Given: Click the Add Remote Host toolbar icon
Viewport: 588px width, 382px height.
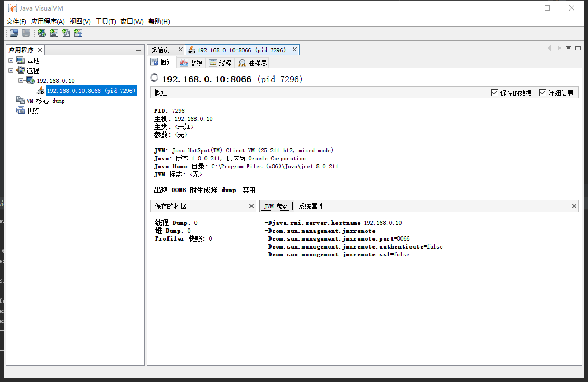Looking at the screenshot, I should [42, 33].
